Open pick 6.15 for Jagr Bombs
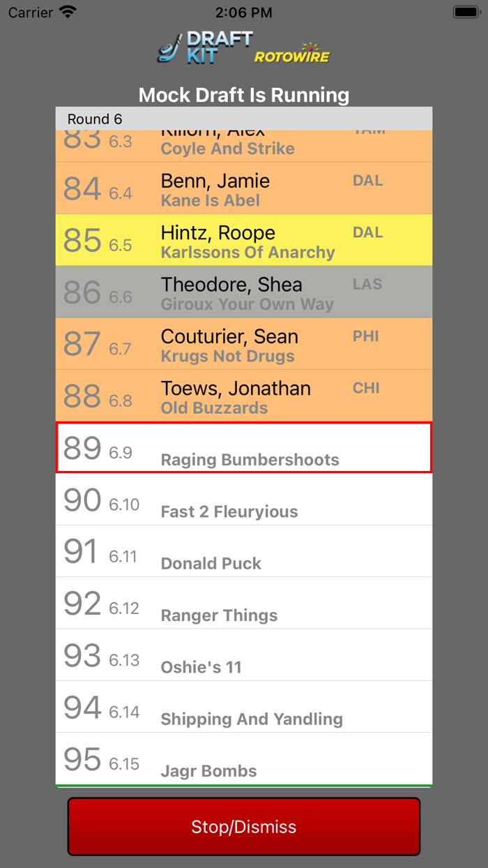This screenshot has width=488, height=868. click(243, 759)
